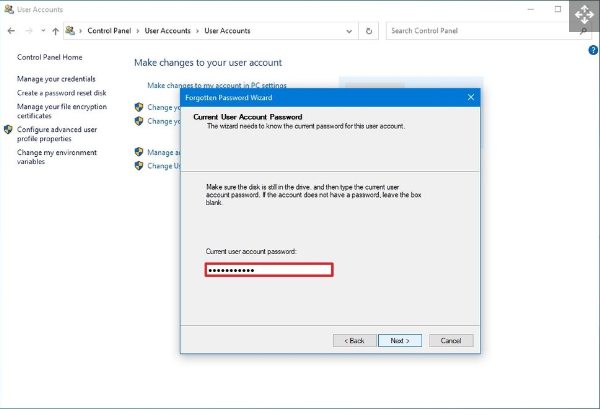The image size is (600, 411).
Task: Click the current user account password field
Action: pyautogui.click(x=268, y=270)
